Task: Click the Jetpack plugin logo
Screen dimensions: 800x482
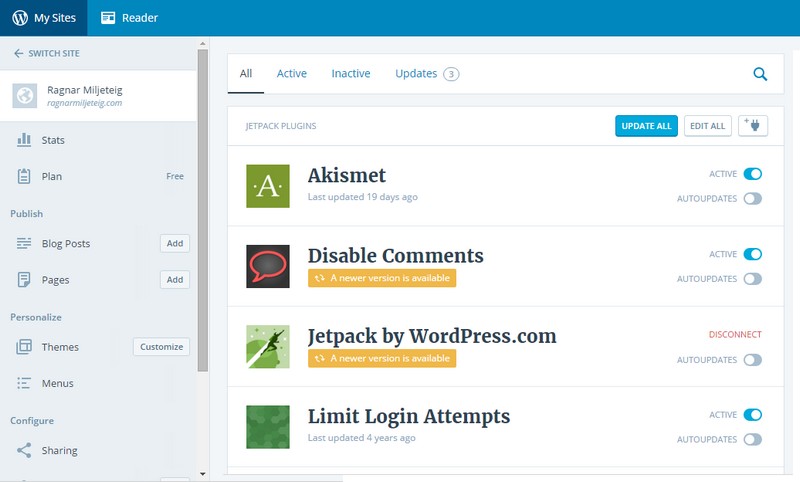Action: coord(268,346)
